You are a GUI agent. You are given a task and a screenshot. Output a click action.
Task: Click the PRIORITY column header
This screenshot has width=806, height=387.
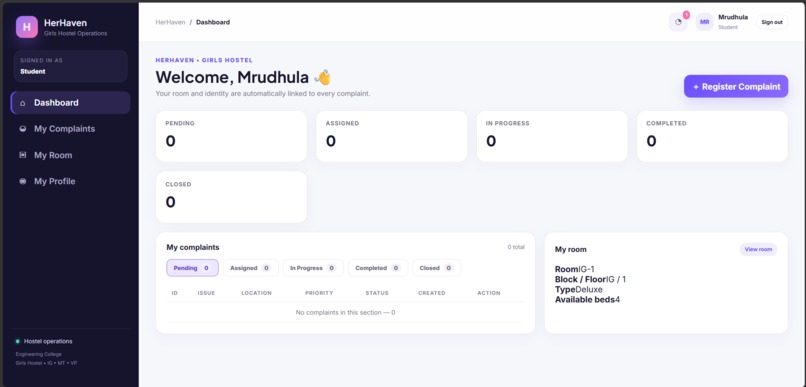[319, 293]
